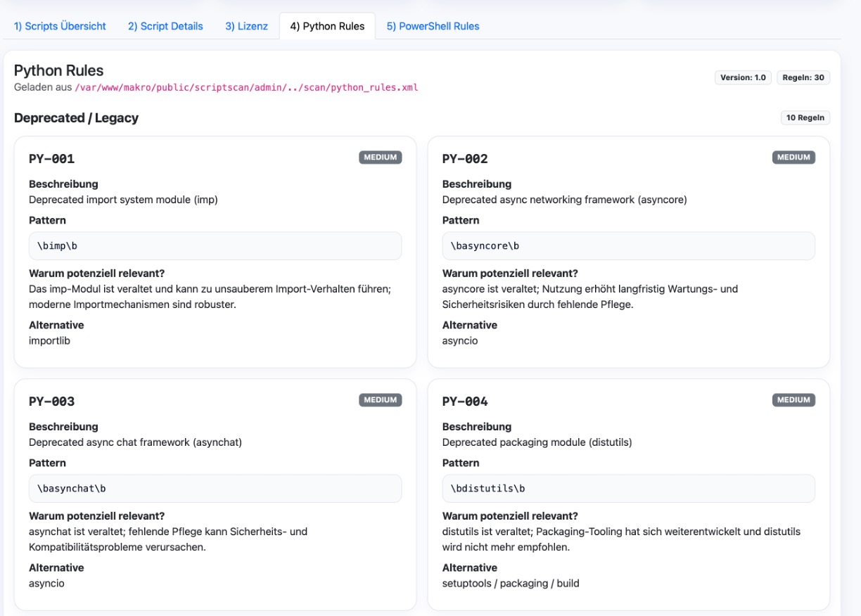Viewport: 861px width, 616px height.
Task: Switch to the Script Details tab
Action: coord(165,26)
